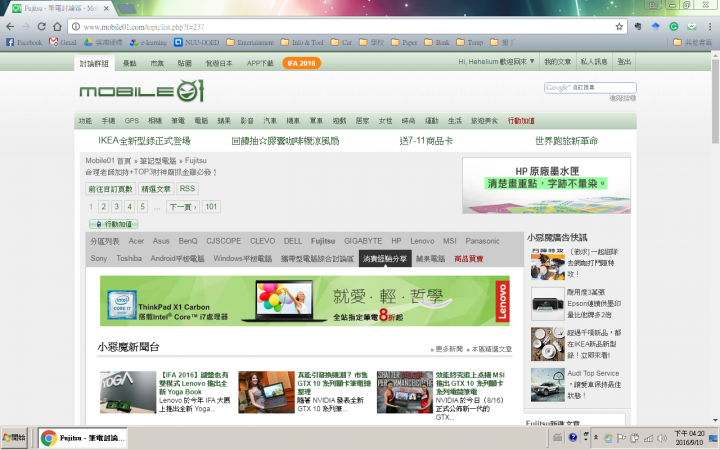This screenshot has width=720, height=450.
Task: Expand the Car bookmarks folder
Action: click(x=341, y=42)
